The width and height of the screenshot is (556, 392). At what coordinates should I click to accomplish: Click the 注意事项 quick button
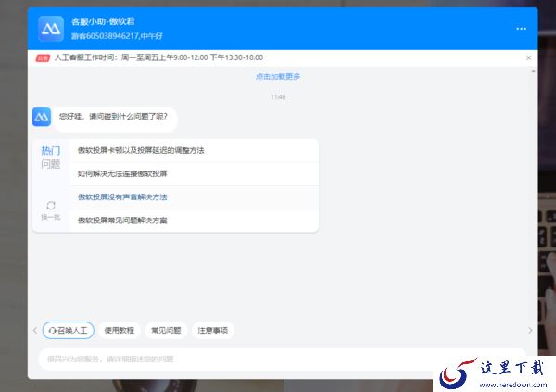pos(213,330)
